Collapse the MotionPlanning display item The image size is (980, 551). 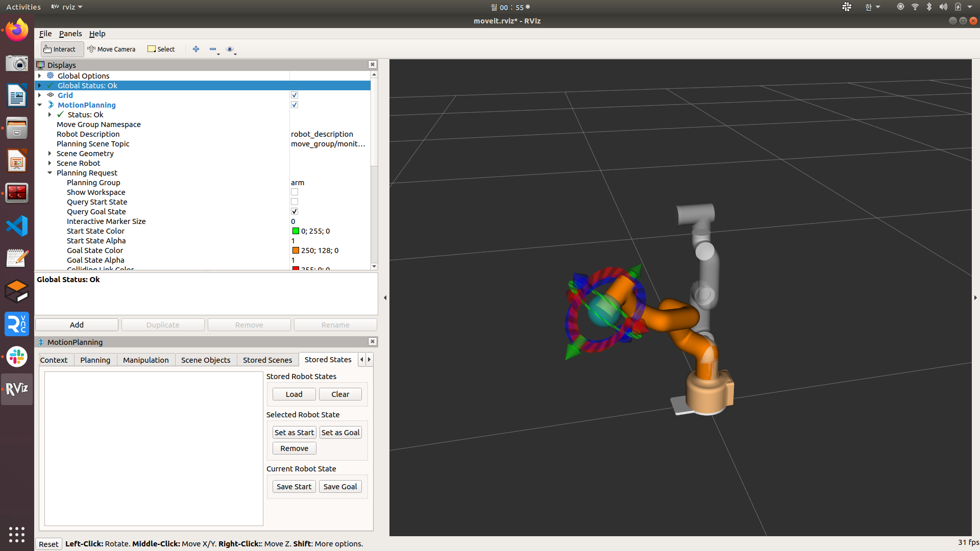[x=40, y=105]
